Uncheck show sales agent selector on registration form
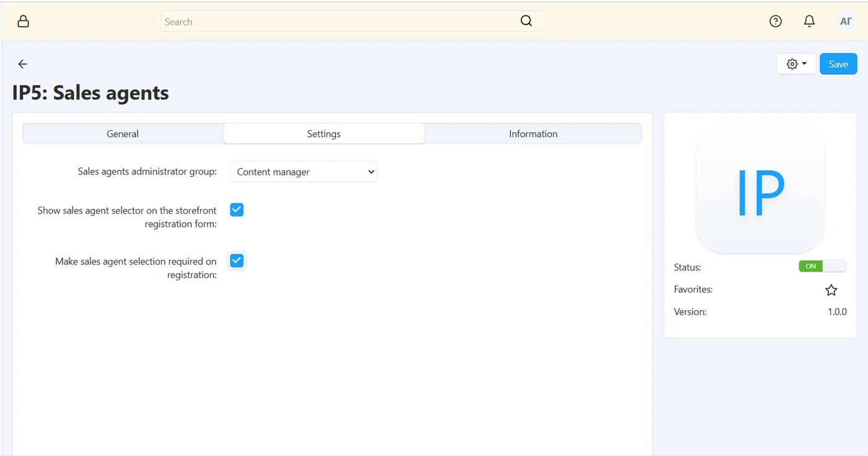Image resolution: width=868 pixels, height=456 pixels. click(237, 210)
